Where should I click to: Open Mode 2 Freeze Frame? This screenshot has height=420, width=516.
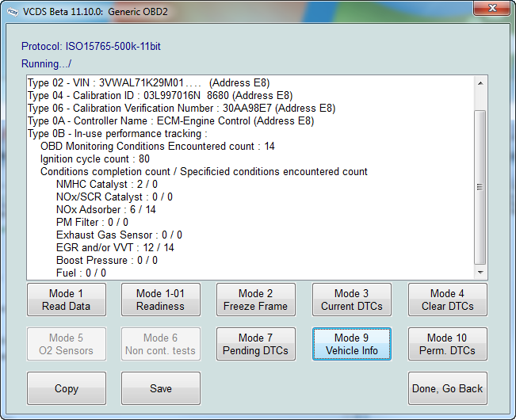coord(256,300)
